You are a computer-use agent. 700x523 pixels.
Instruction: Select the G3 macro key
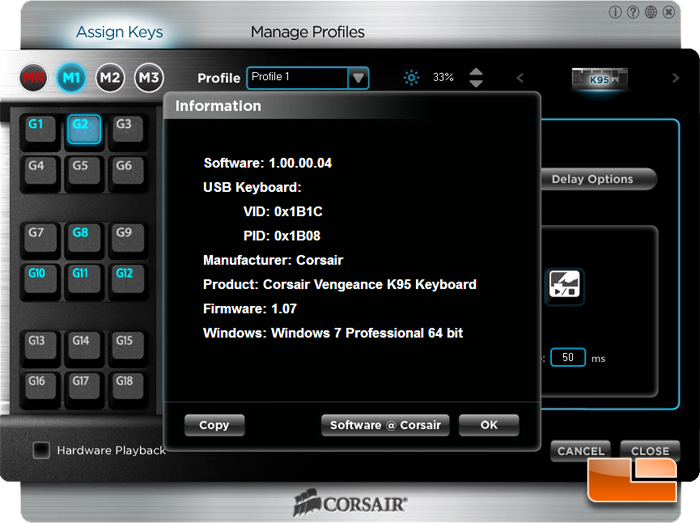[128, 129]
